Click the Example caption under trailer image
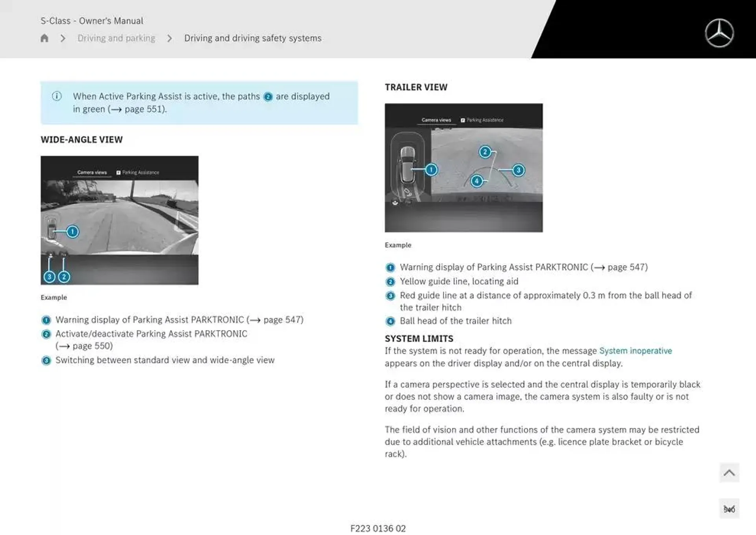The height and width of the screenshot is (535, 756). coord(398,245)
